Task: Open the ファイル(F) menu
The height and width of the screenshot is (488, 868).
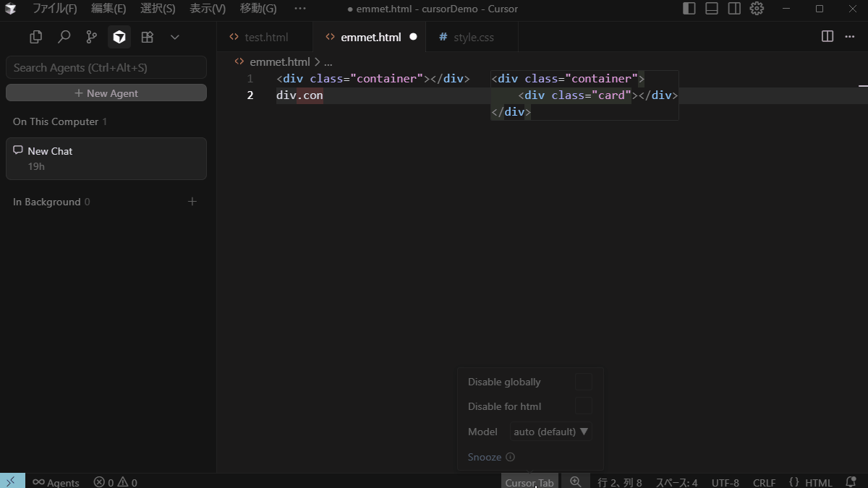Action: tap(54, 9)
